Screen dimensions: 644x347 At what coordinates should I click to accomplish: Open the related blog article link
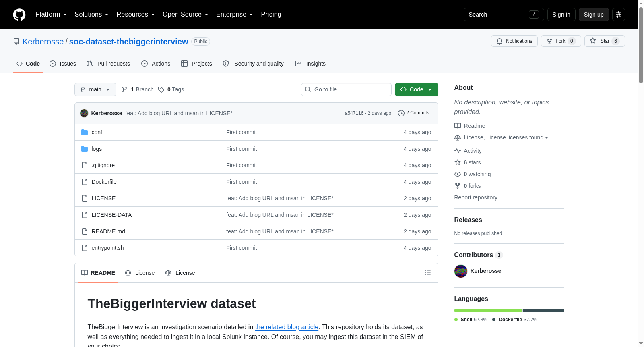(x=287, y=327)
